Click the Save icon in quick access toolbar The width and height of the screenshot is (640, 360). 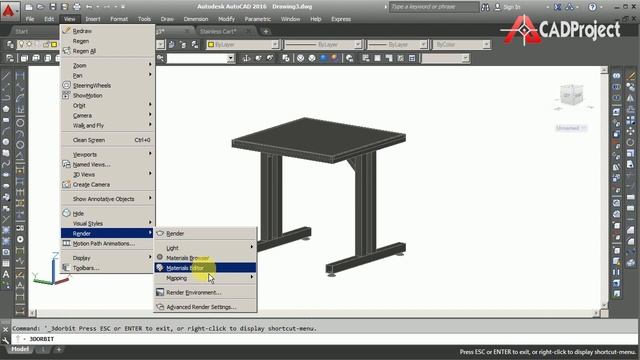click(53, 7)
